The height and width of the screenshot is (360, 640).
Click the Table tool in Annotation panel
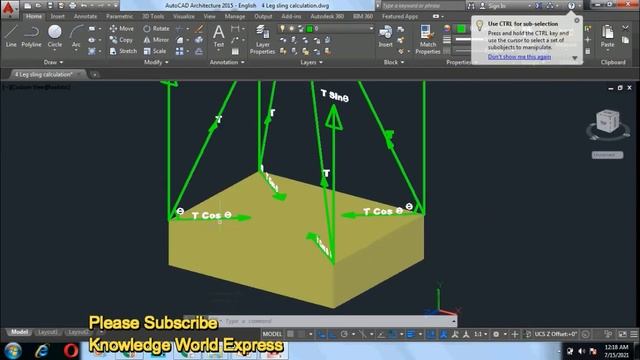pyautogui.click(x=235, y=51)
